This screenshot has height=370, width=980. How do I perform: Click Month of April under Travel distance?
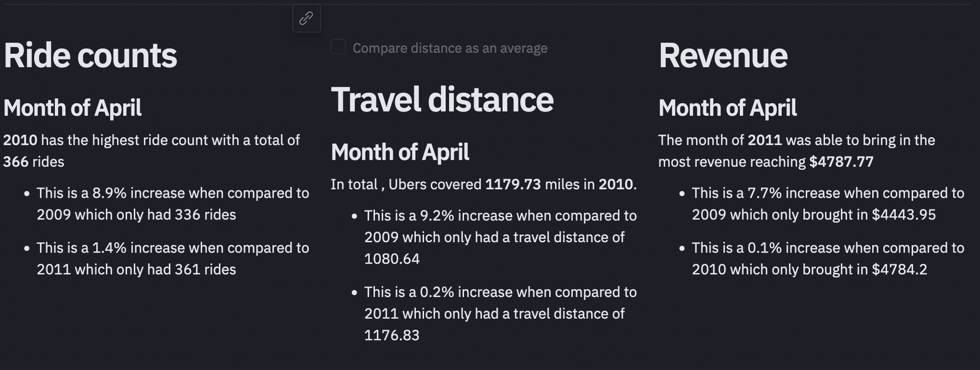400,152
